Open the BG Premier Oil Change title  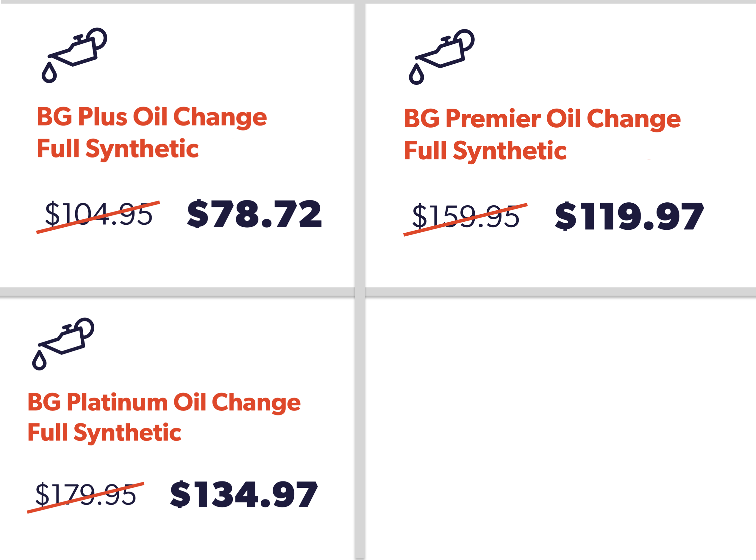click(542, 119)
